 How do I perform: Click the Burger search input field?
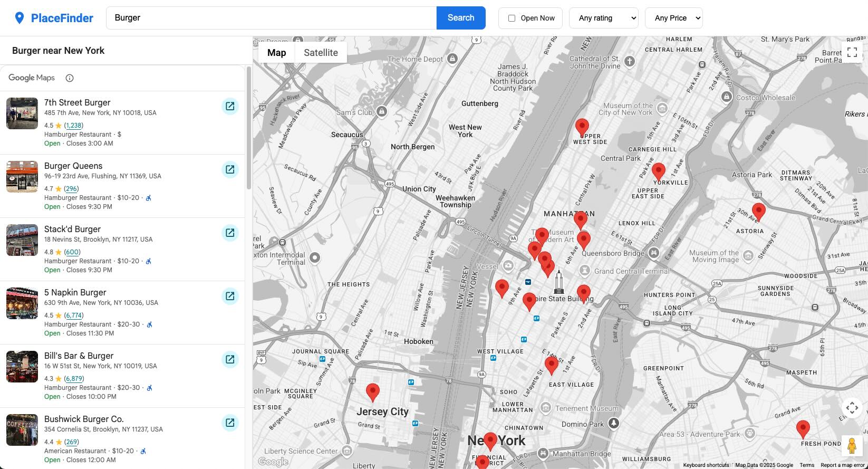271,18
